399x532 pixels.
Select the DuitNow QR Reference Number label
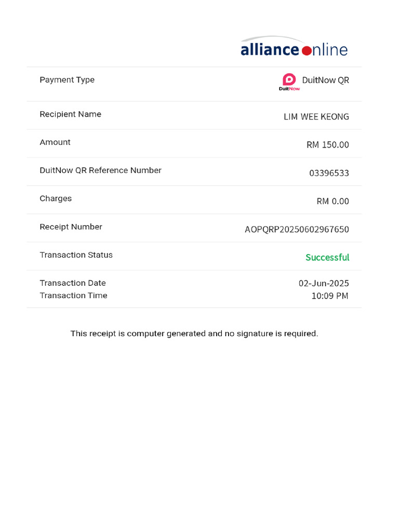pos(100,170)
